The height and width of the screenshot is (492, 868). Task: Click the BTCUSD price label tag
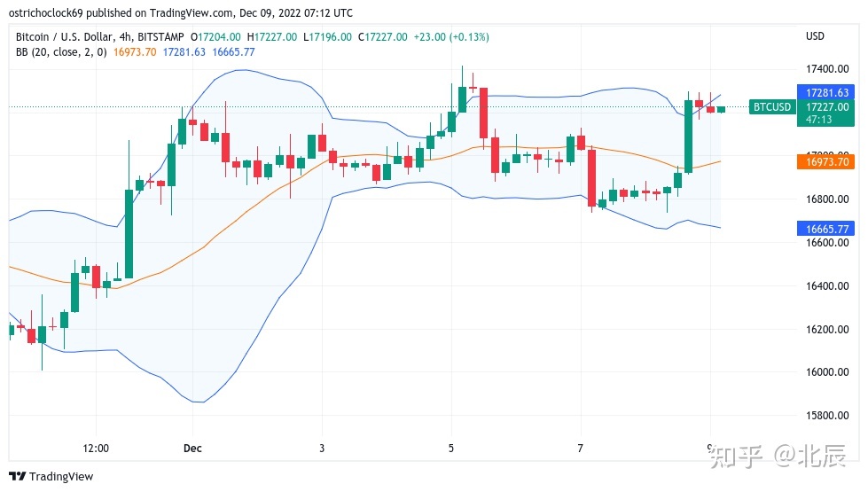[772, 106]
